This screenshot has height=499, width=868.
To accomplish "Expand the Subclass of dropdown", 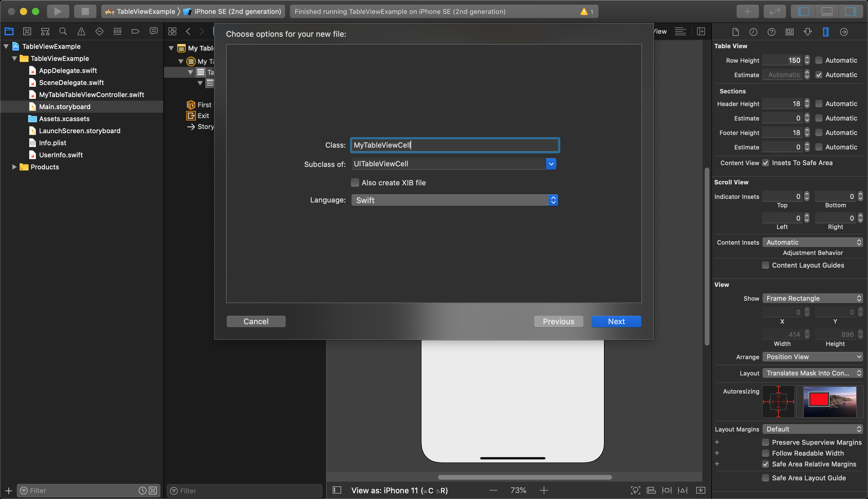I will [551, 164].
